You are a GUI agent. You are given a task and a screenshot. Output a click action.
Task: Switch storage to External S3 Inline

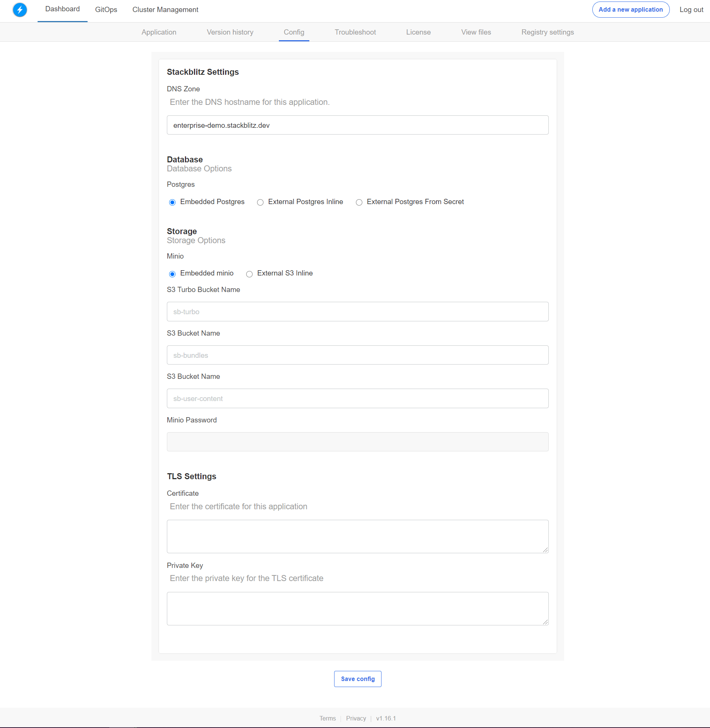pyautogui.click(x=249, y=274)
